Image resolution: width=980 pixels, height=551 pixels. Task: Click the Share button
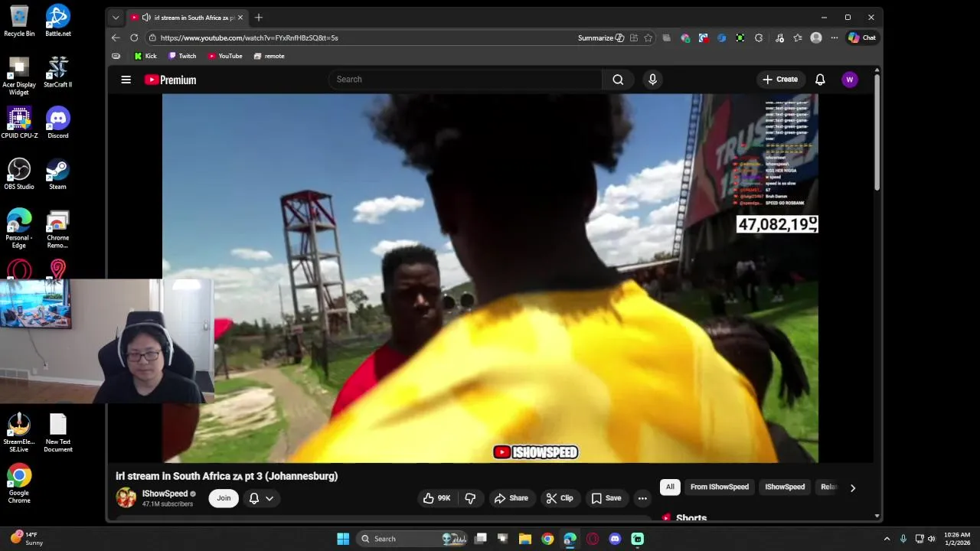click(511, 498)
